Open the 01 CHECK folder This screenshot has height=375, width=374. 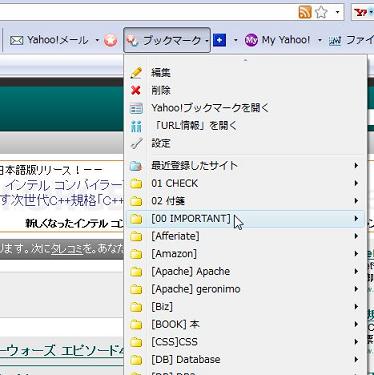[245, 183]
